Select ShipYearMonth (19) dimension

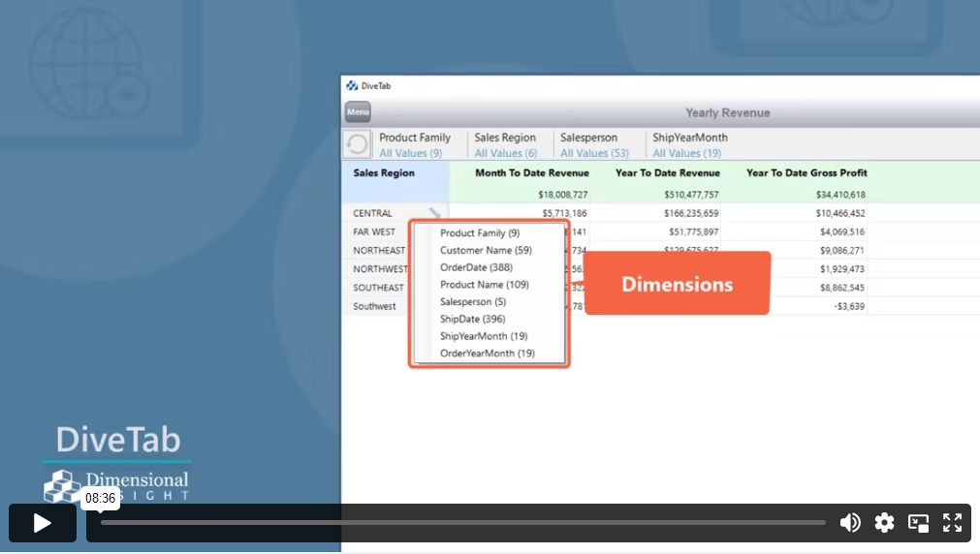[x=483, y=336]
